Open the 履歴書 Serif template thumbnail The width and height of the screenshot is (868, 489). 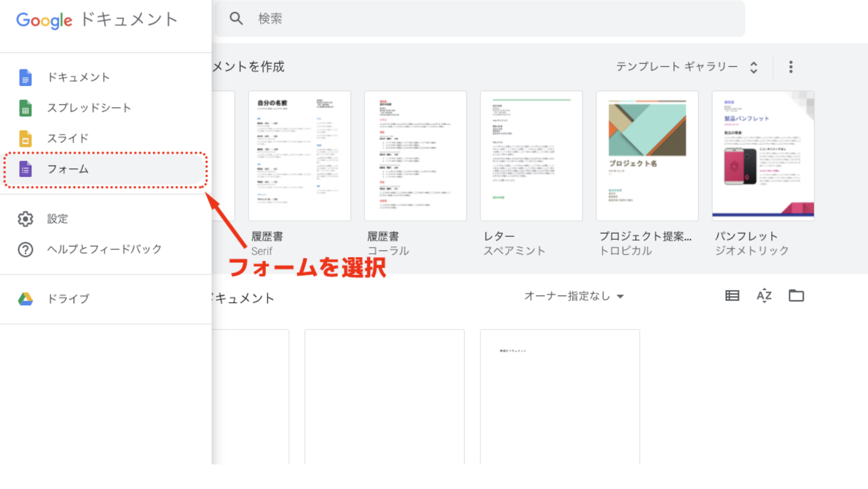click(x=300, y=156)
